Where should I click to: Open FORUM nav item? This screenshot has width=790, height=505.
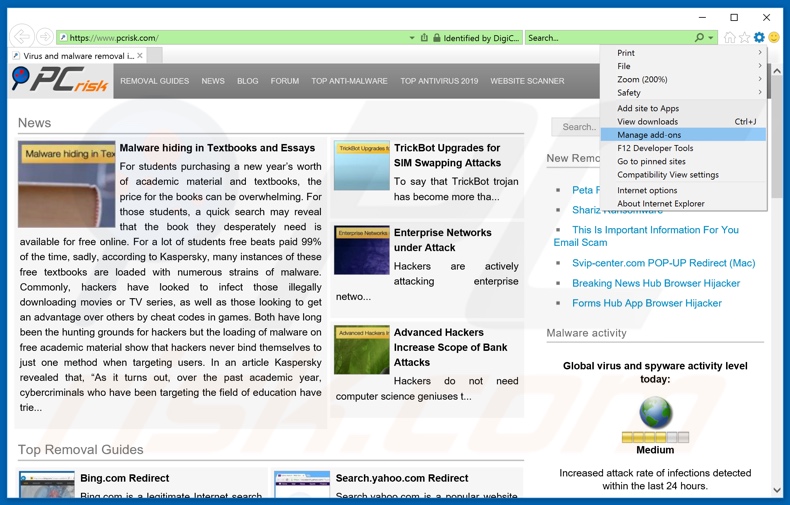pyautogui.click(x=285, y=81)
